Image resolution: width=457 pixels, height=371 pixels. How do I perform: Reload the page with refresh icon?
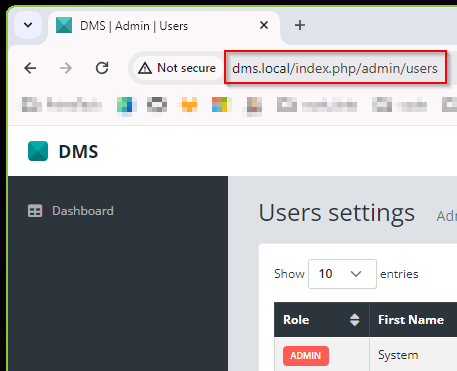pyautogui.click(x=102, y=68)
